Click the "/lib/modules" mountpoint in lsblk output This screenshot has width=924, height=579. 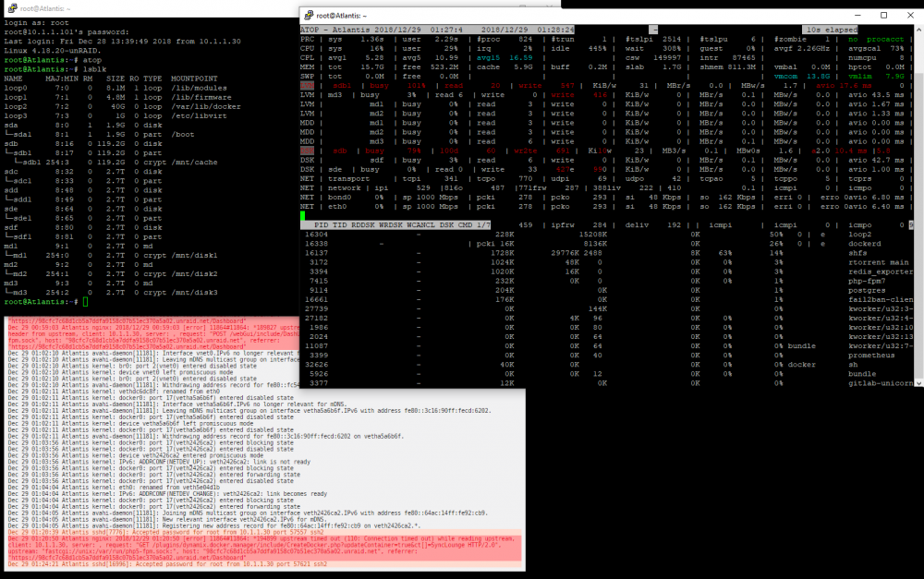199,88
